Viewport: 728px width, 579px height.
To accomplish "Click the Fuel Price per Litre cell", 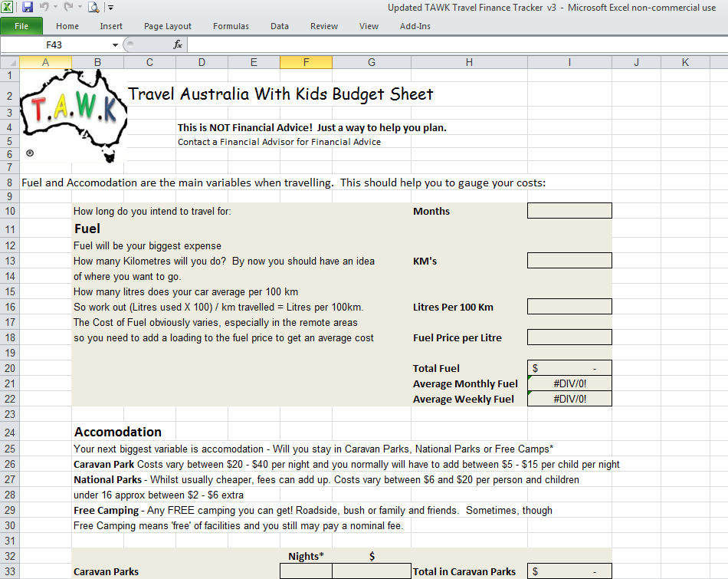I will click(x=569, y=337).
